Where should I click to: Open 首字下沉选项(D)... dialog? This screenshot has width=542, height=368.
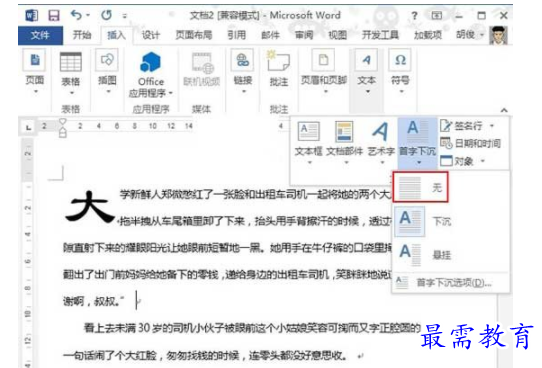(451, 283)
